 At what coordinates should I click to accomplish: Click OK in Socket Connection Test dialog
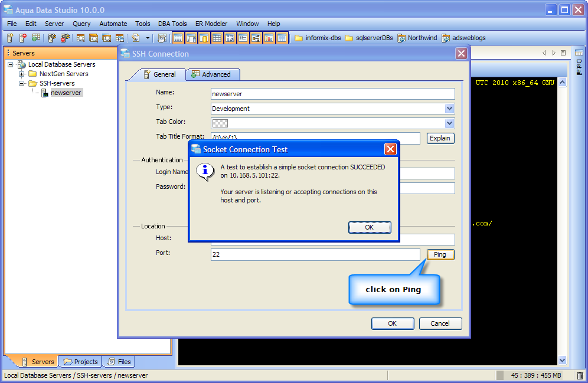(x=370, y=227)
